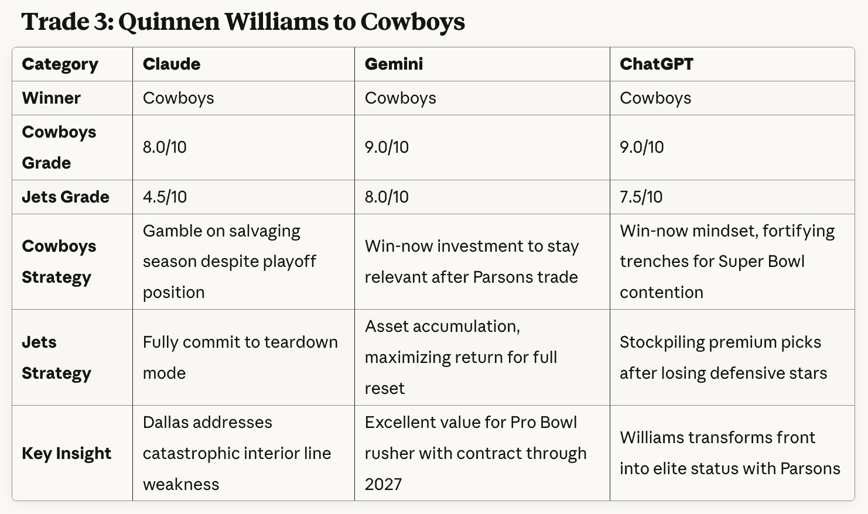Select the Category column header
Image resolution: width=868 pixels, height=514 pixels.
point(60,64)
